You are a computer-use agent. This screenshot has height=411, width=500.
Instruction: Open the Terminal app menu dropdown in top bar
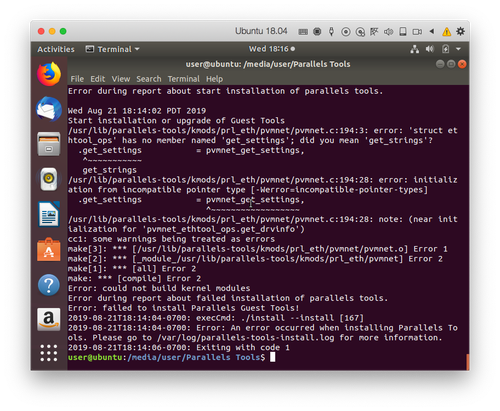[x=112, y=49]
